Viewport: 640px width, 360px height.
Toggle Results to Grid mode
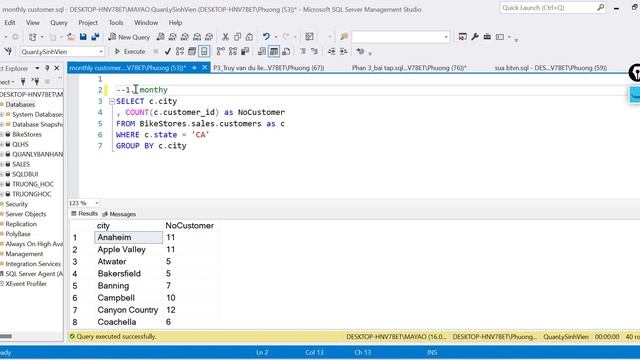pyautogui.click(x=274, y=51)
